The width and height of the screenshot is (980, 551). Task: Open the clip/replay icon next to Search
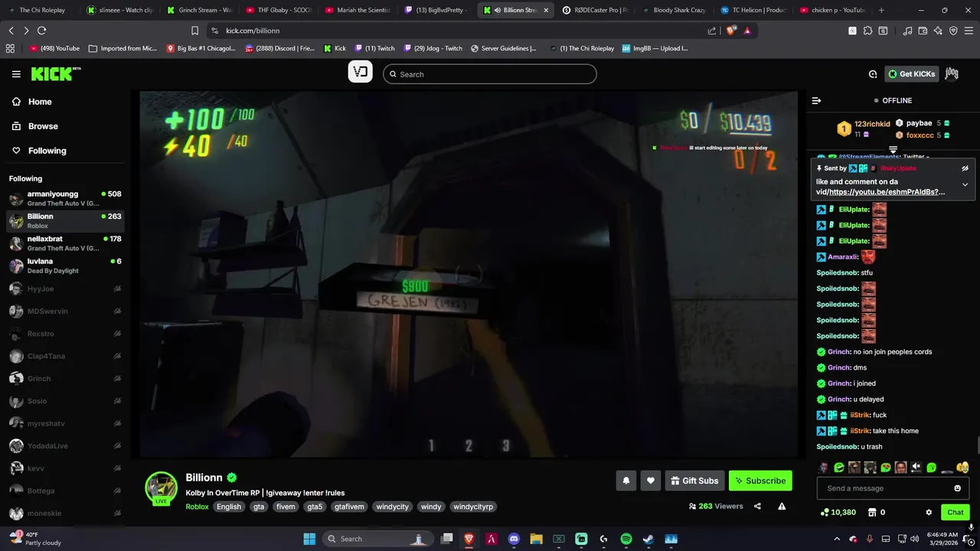pos(361,73)
